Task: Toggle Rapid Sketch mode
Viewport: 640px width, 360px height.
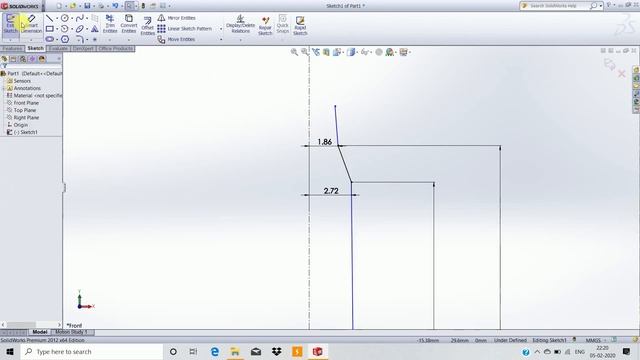Action: tap(300, 26)
